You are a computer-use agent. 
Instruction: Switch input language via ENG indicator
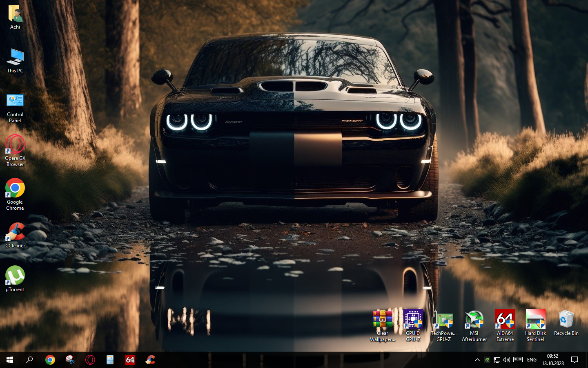[532, 360]
